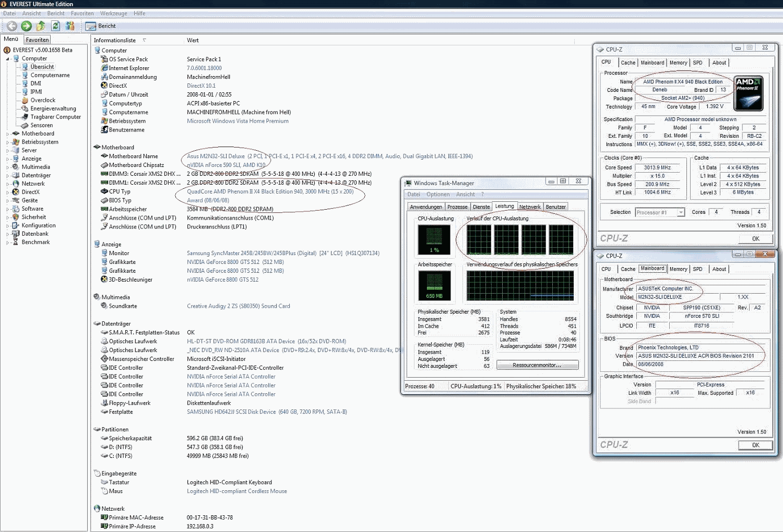Click the Tragbarer Computer laptop icon

click(25, 117)
